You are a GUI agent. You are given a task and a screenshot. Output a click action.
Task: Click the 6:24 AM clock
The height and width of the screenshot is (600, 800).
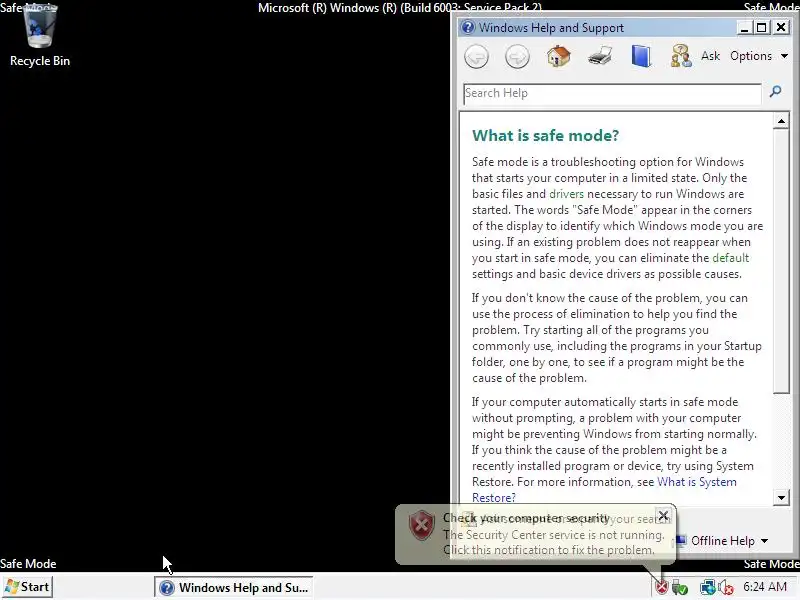point(765,587)
